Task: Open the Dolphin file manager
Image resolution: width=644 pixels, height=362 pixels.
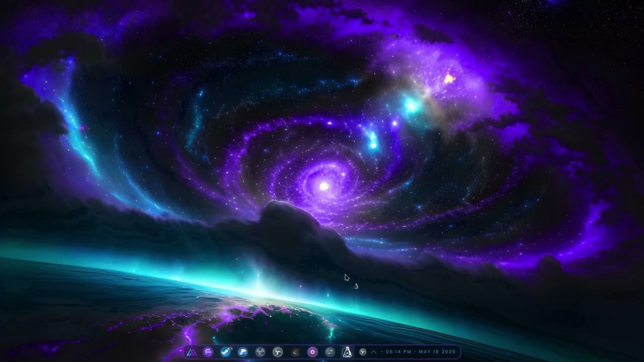Action: [x=243, y=352]
